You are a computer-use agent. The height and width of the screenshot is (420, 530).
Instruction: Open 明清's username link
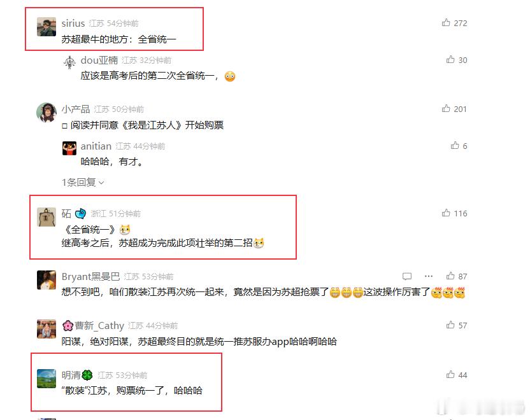pos(76,375)
